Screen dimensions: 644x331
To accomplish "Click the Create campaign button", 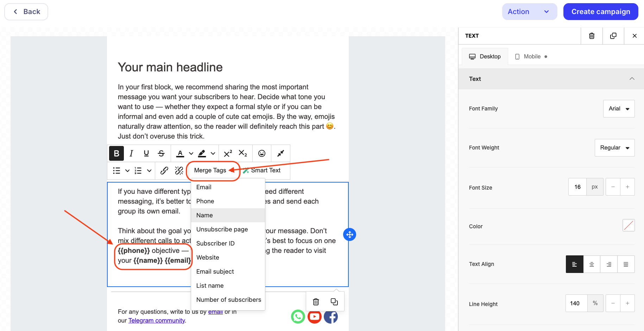I will point(600,12).
